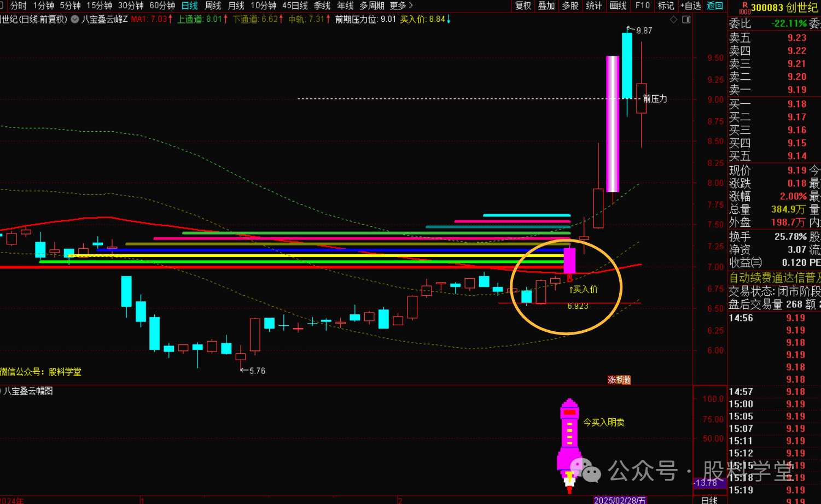Click the diamond icon above the chart
The width and height of the screenshot is (821, 504).
[673, 20]
